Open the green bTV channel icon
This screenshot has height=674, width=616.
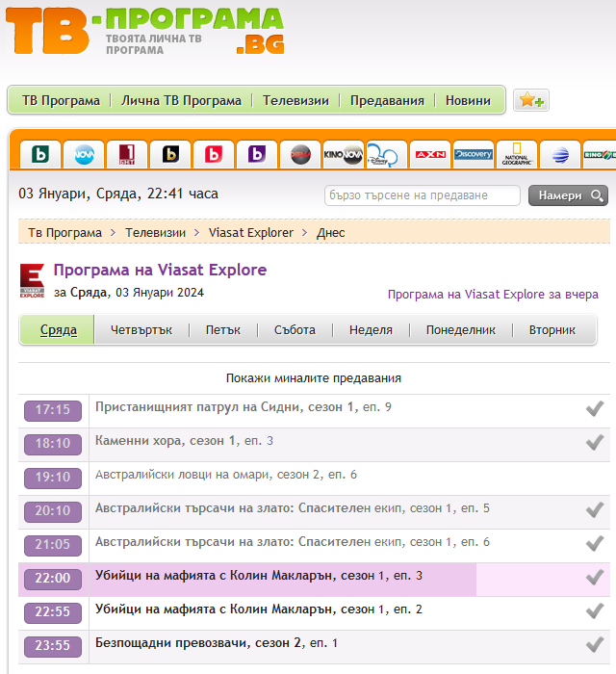(40, 154)
